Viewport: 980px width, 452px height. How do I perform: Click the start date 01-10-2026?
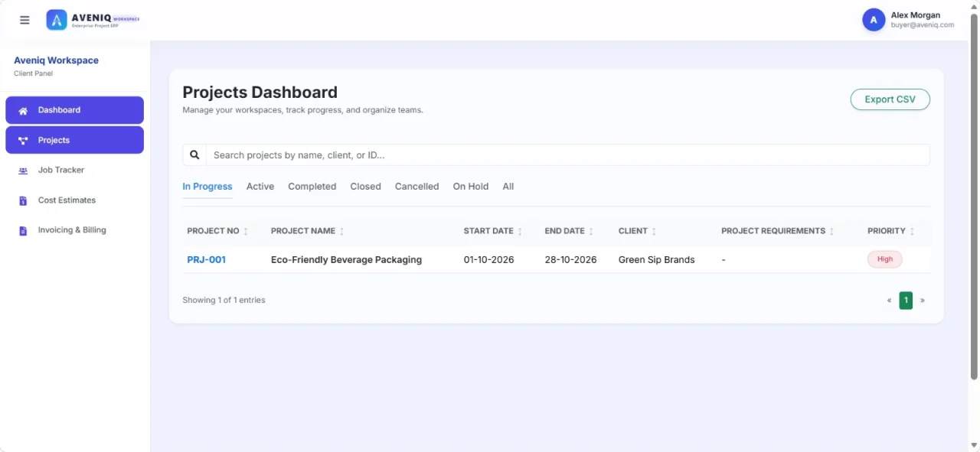click(x=489, y=260)
